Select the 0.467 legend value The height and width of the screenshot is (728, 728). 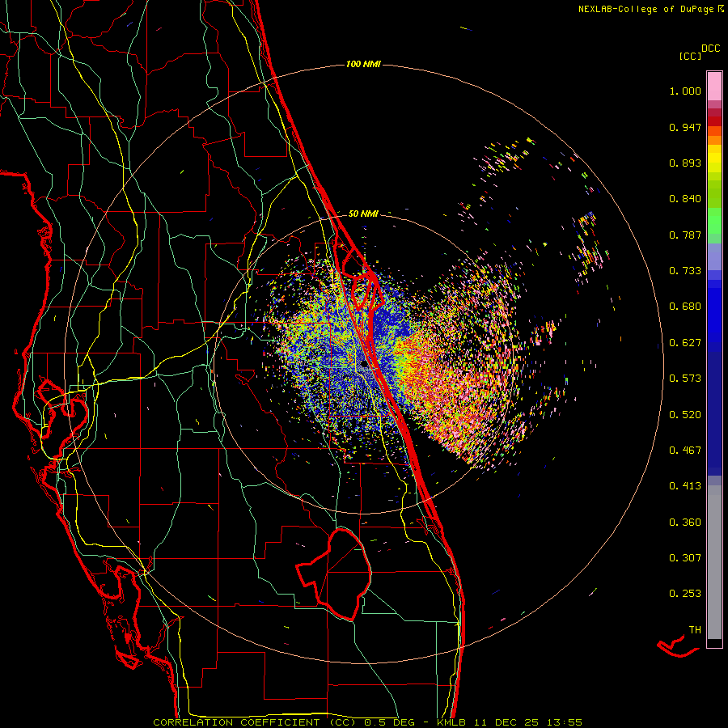(x=685, y=451)
